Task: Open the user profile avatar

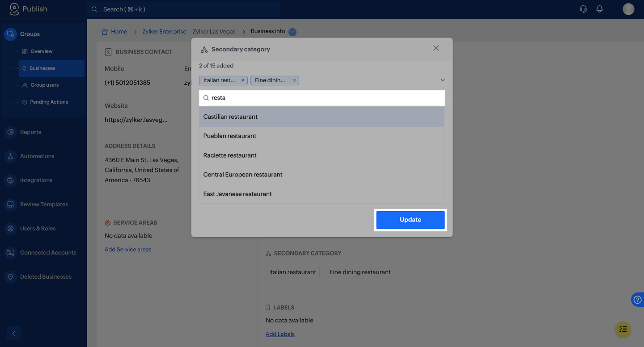Action: (628, 9)
